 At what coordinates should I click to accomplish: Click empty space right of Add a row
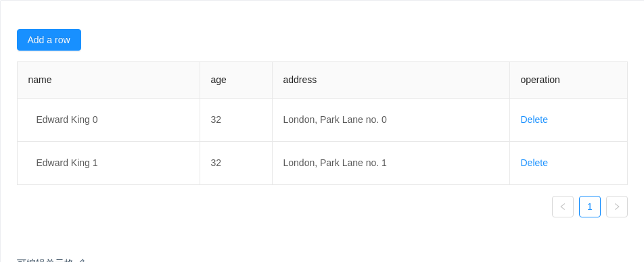[x=353, y=40]
